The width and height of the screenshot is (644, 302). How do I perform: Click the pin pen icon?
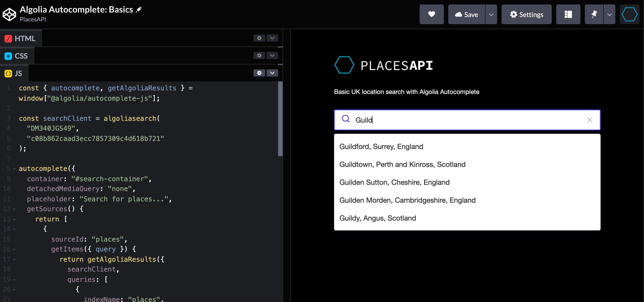pyautogui.click(x=594, y=15)
